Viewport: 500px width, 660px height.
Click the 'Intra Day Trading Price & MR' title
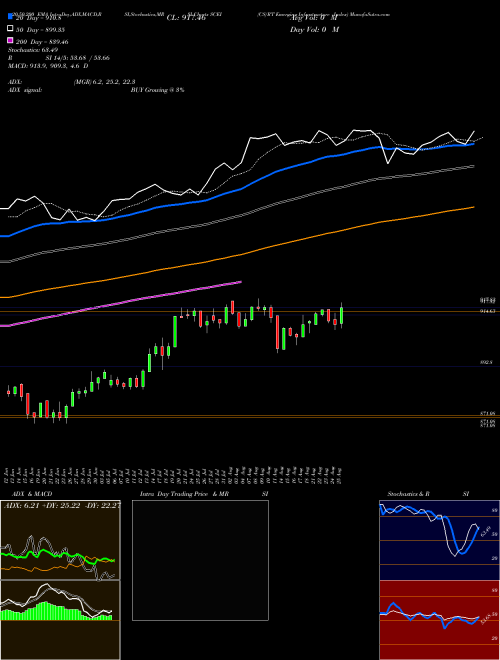pos(184,494)
